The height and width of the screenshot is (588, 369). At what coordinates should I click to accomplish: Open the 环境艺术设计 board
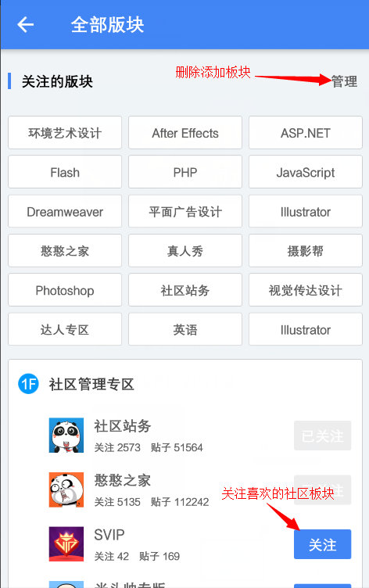click(65, 133)
